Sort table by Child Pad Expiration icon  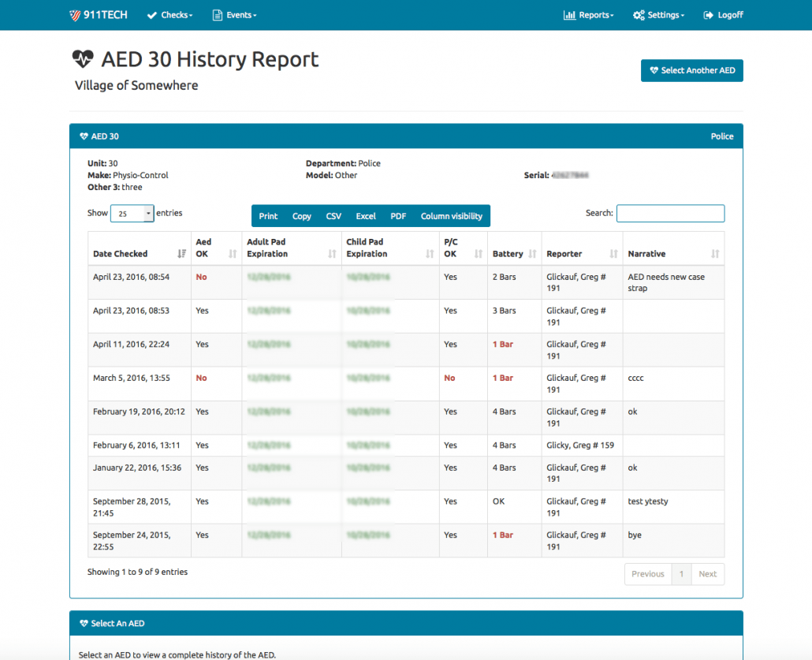430,254
